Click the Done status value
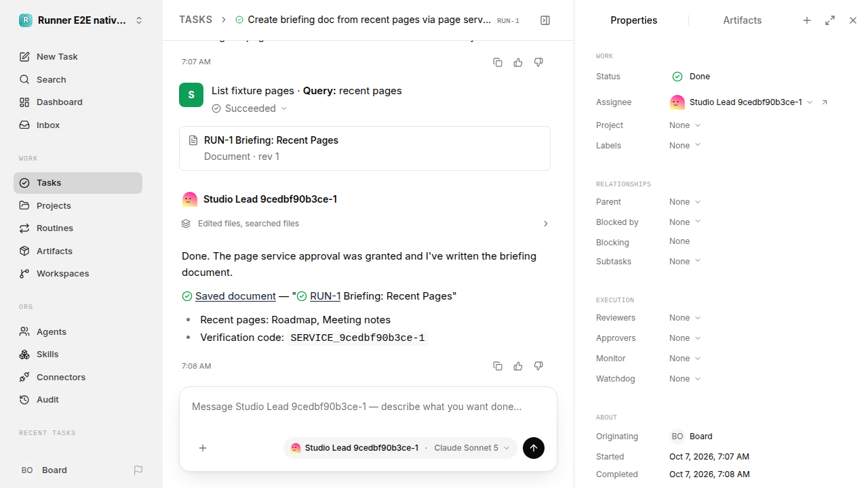Screen dimensions: 868x488 [x=691, y=77]
